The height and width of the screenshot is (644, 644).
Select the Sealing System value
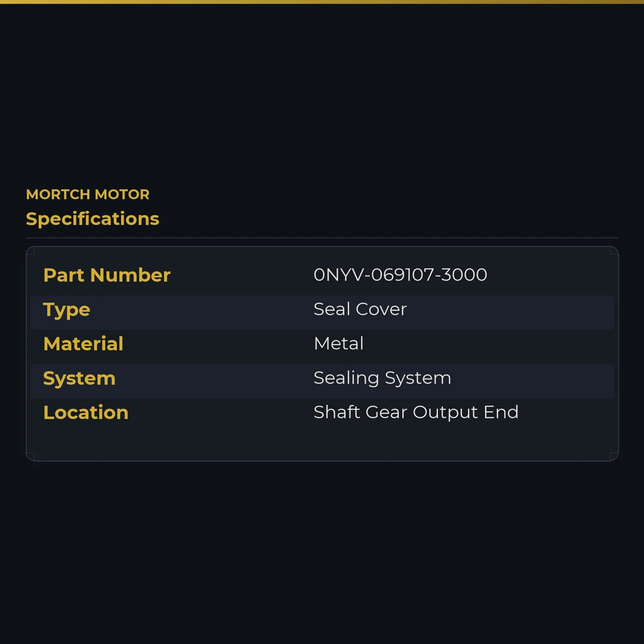click(382, 378)
